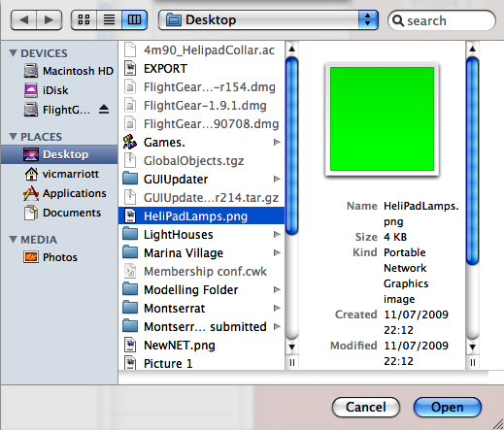Expand the GUIUpdater folder arrow
Screen dimensions: 504x430
pos(277,179)
